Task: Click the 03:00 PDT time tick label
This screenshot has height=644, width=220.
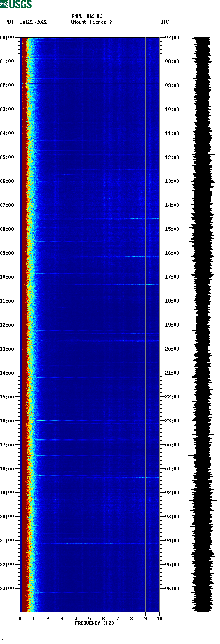Action: (x=7, y=109)
